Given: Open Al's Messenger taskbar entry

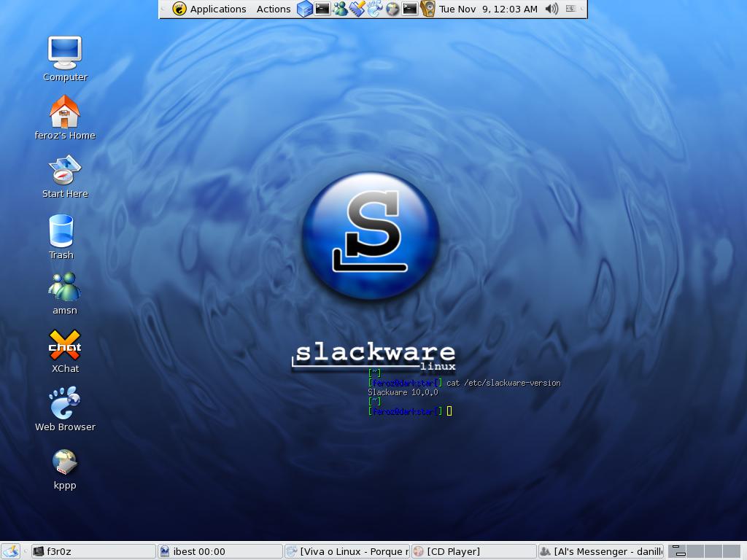Looking at the screenshot, I should pyautogui.click(x=601, y=551).
